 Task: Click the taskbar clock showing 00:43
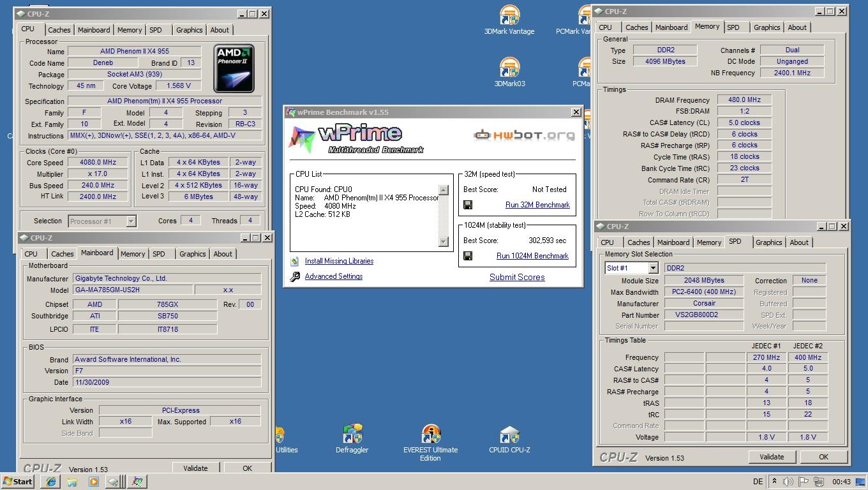(x=842, y=482)
